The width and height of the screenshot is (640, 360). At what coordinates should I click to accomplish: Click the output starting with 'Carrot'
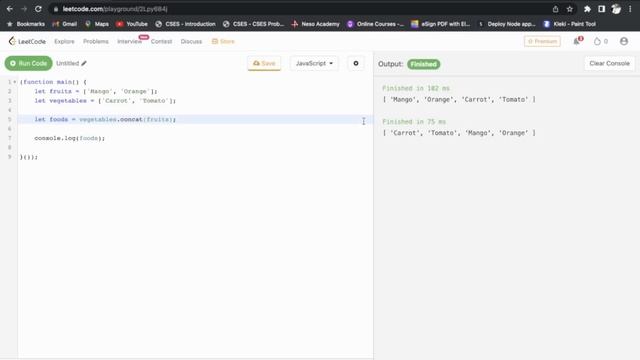(459, 133)
